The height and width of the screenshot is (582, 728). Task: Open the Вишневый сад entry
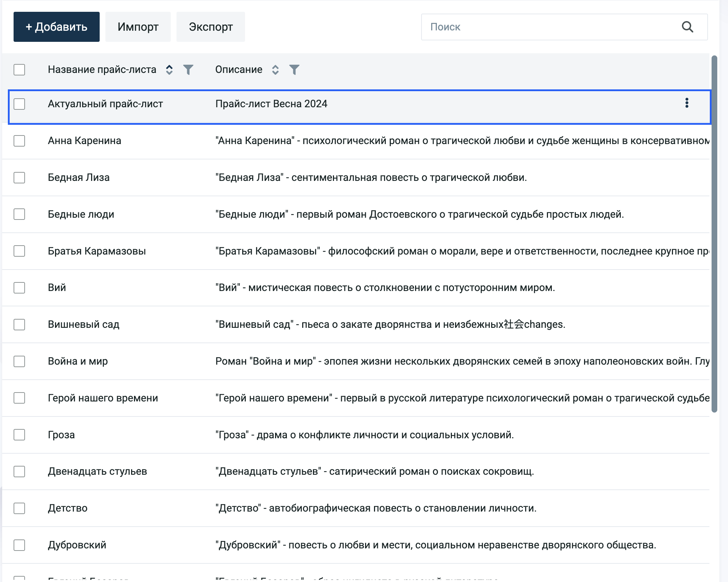pos(84,324)
